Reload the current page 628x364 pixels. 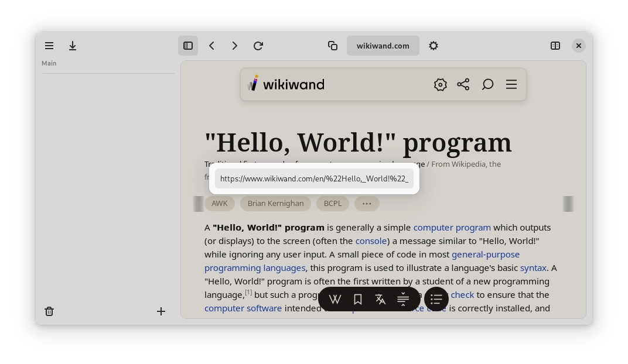tap(258, 46)
